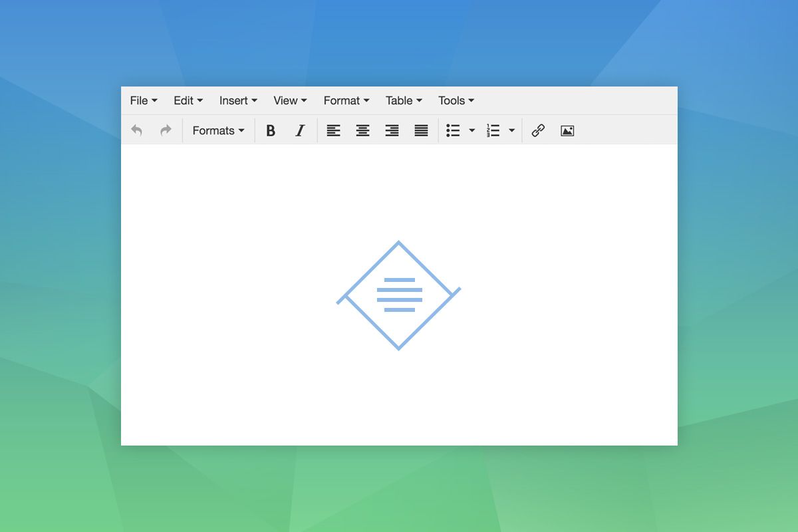Open the Tools menu
This screenshot has width=798, height=532.
click(456, 100)
